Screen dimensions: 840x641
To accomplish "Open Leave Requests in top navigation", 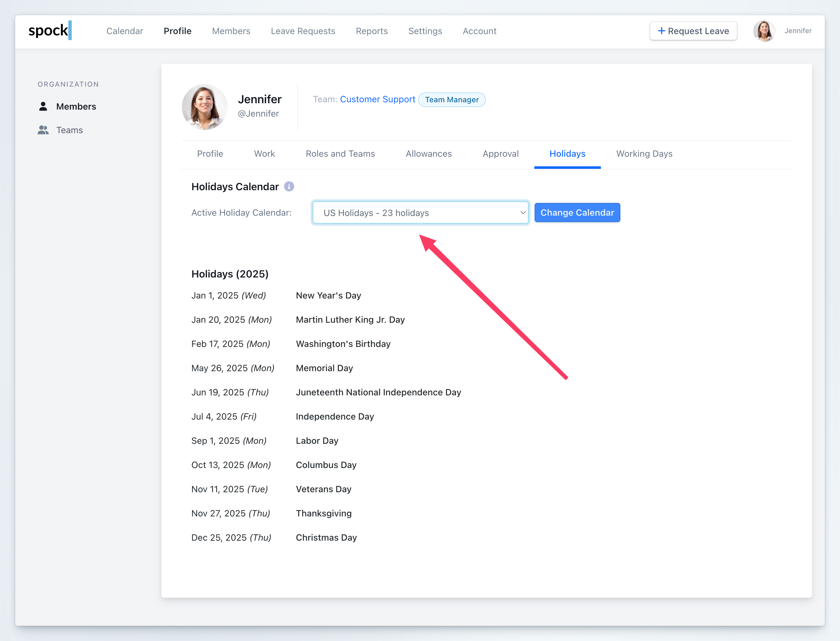I will click(303, 31).
